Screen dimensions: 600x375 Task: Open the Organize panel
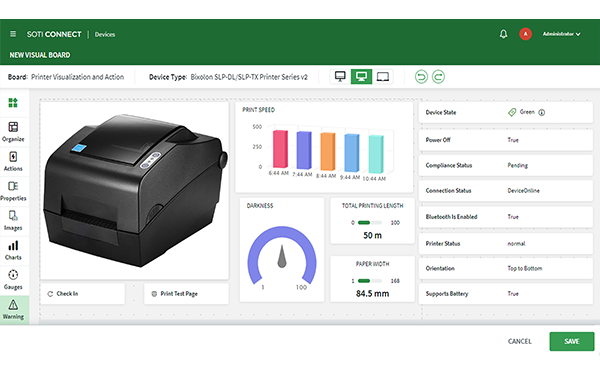click(x=13, y=132)
